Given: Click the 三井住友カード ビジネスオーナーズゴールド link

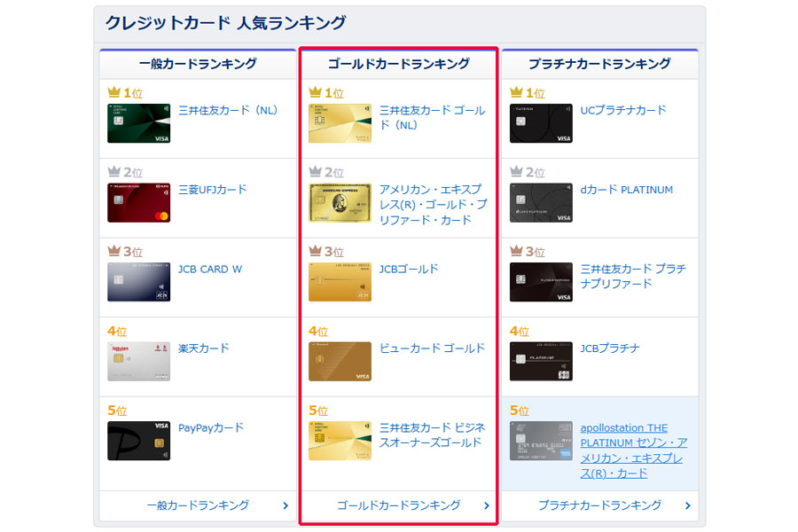Looking at the screenshot, I should coord(433,435).
